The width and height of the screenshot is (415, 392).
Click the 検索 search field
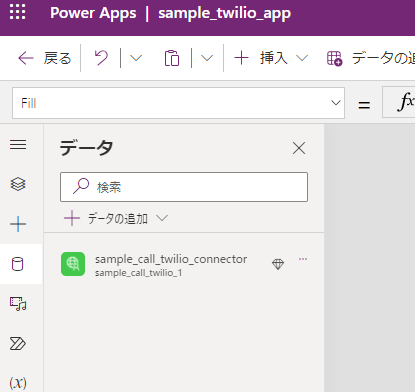click(184, 187)
